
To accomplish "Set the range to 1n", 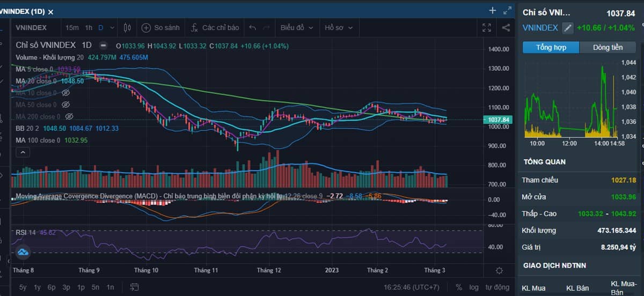I will coord(110,287).
